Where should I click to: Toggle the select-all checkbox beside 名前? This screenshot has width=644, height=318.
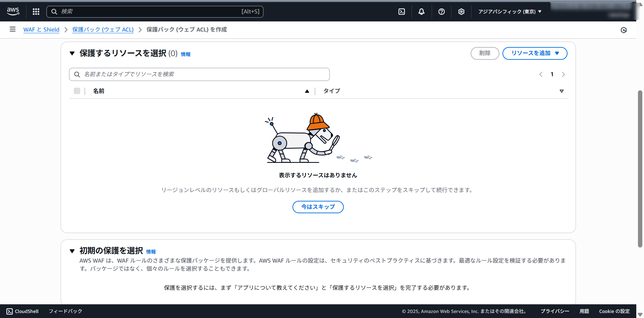coord(77,91)
